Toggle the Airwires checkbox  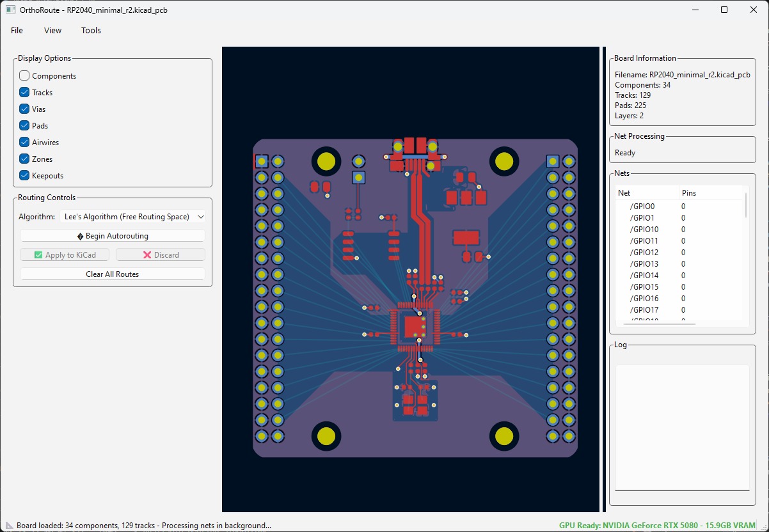(x=24, y=142)
